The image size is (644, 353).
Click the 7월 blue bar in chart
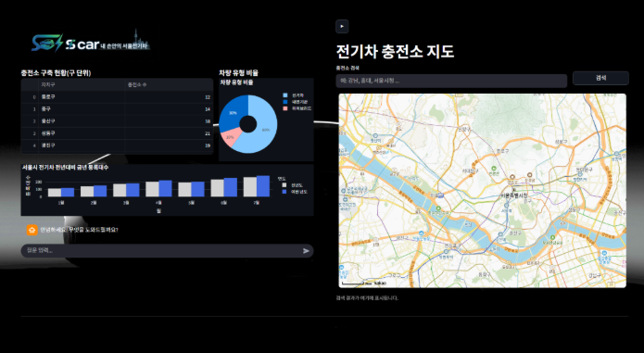[263, 186]
